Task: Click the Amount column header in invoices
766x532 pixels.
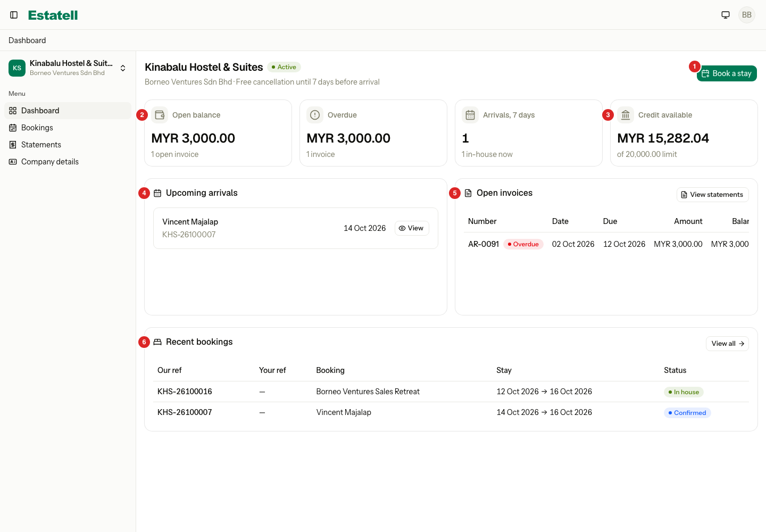Action: (x=688, y=221)
